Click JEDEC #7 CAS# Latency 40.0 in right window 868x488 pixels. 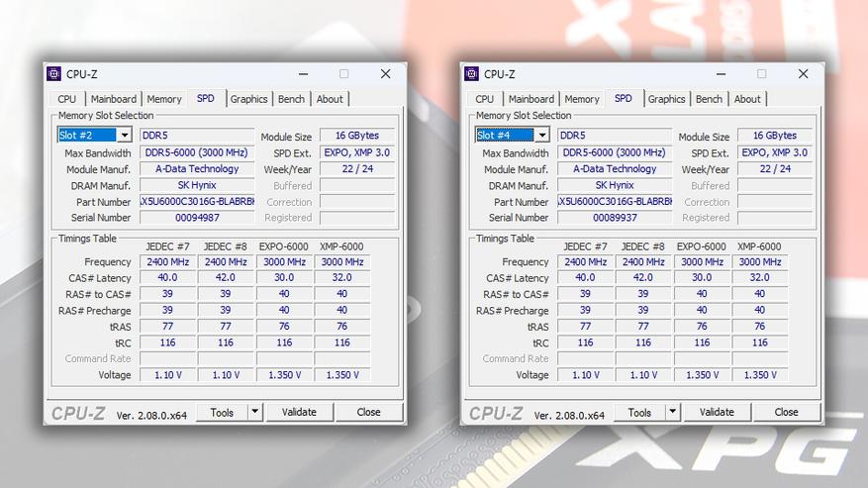(585, 277)
